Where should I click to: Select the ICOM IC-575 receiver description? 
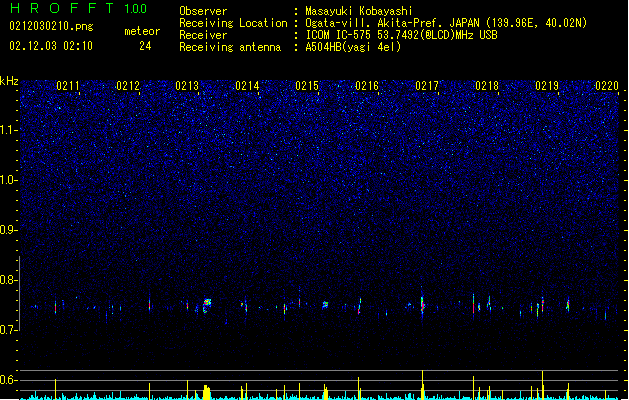pos(401,35)
